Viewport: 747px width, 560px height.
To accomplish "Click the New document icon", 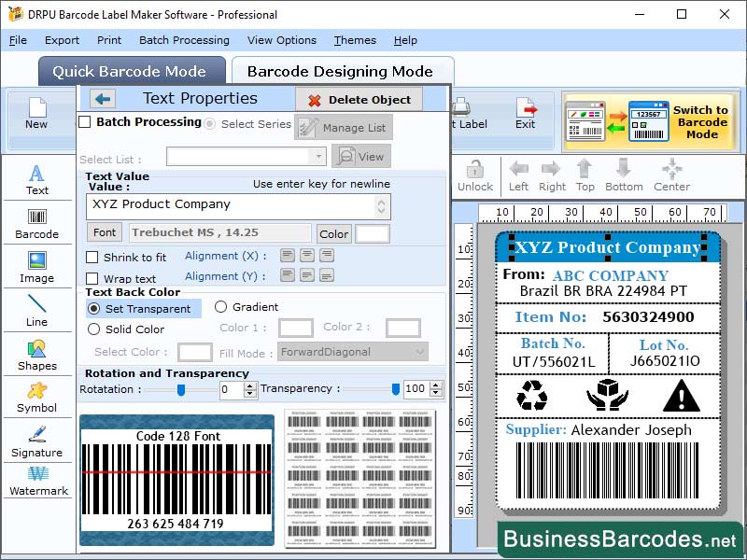I will (37, 110).
